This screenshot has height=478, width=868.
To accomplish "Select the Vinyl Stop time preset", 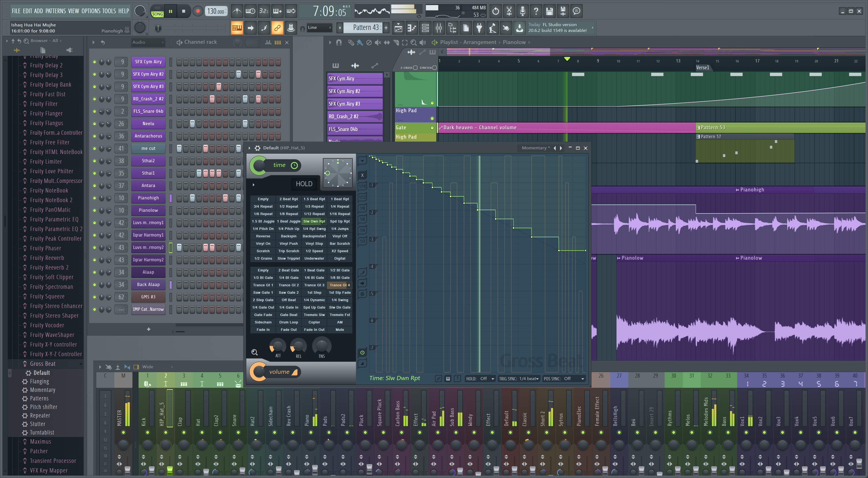I will pos(314,243).
